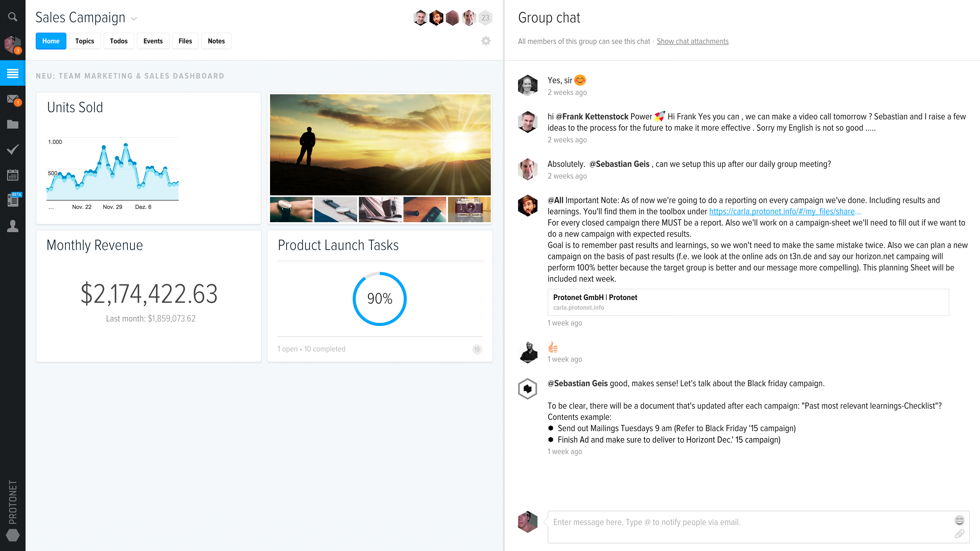Open search from the sidebar magnifier
This screenshot has width=980, height=551.
[13, 17]
